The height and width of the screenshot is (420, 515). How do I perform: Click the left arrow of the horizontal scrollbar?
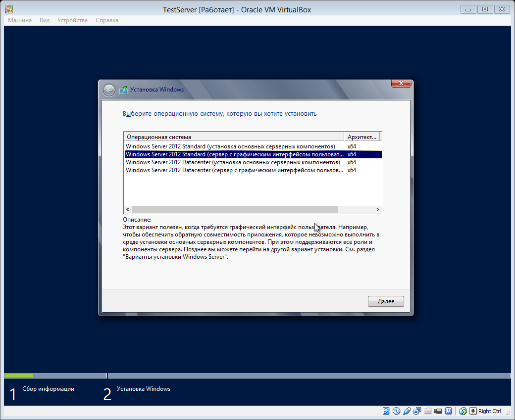point(128,209)
